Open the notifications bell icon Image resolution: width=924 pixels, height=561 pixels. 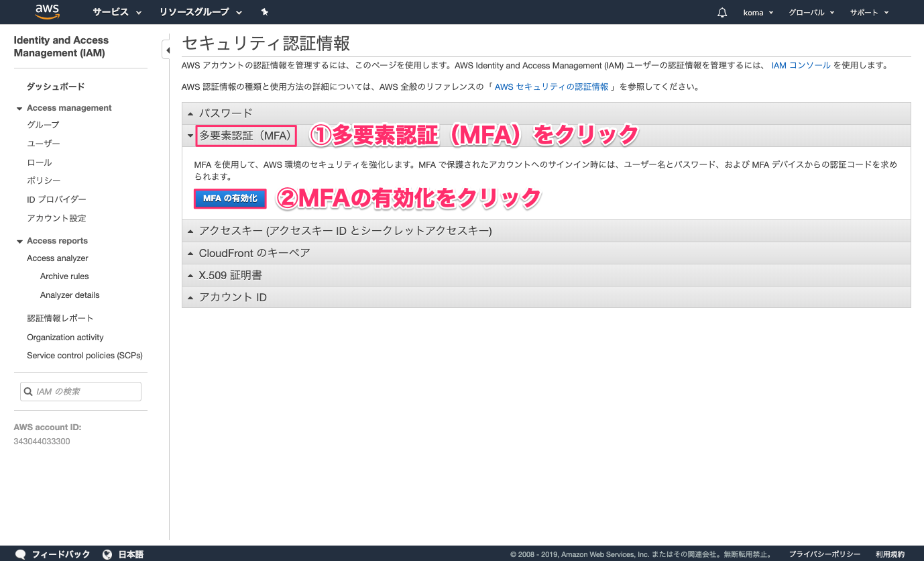pyautogui.click(x=722, y=13)
